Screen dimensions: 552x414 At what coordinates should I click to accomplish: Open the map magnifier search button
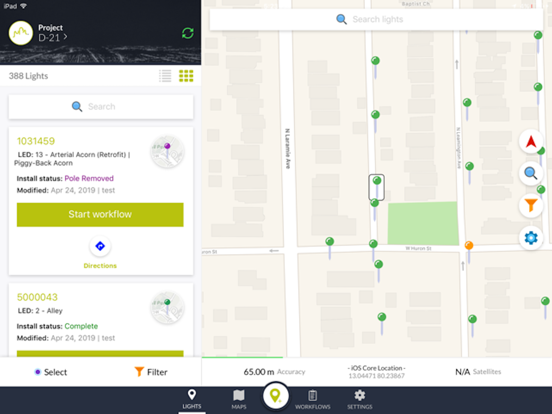pos(531,173)
